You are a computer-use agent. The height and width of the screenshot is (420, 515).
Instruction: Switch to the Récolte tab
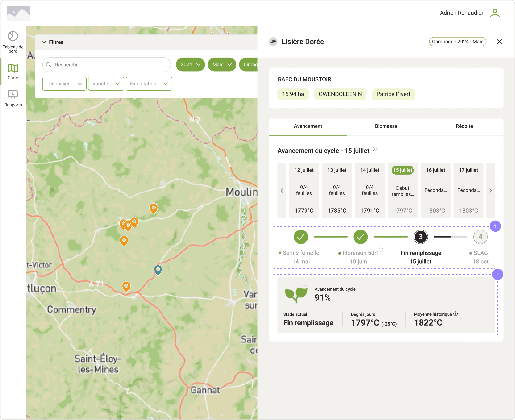(x=464, y=126)
